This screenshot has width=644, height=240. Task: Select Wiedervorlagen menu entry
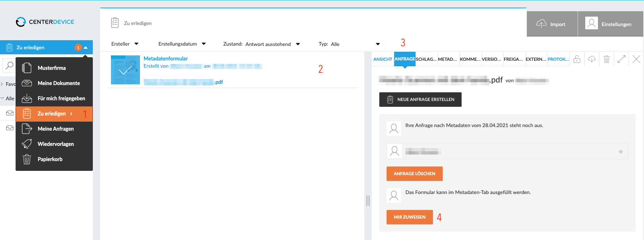tap(54, 144)
